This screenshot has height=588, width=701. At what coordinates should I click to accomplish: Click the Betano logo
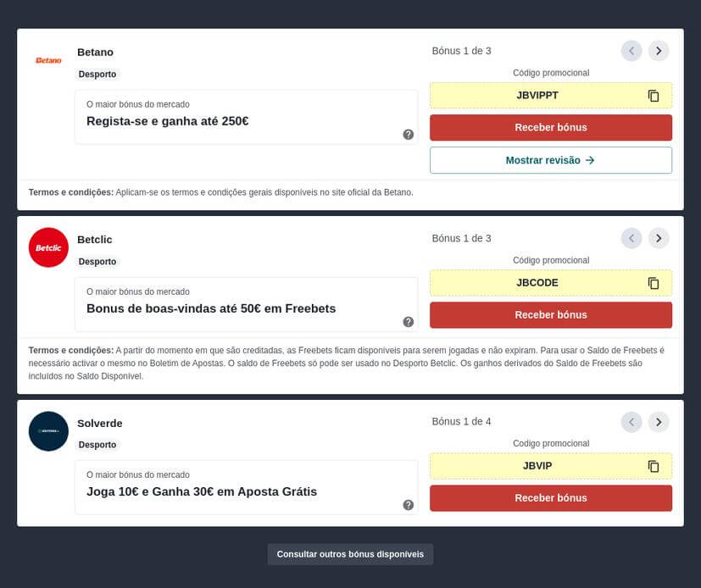[48, 60]
